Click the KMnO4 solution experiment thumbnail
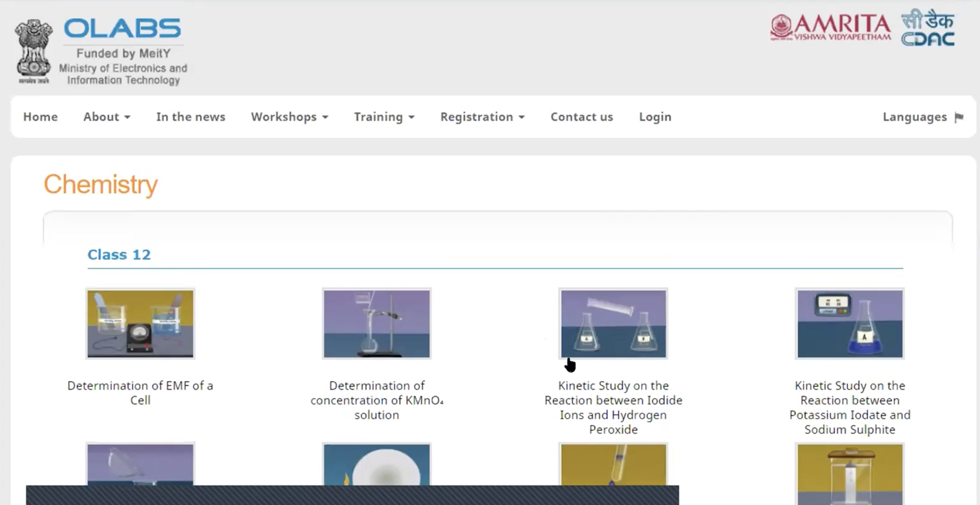This screenshot has width=980, height=505. (x=376, y=323)
